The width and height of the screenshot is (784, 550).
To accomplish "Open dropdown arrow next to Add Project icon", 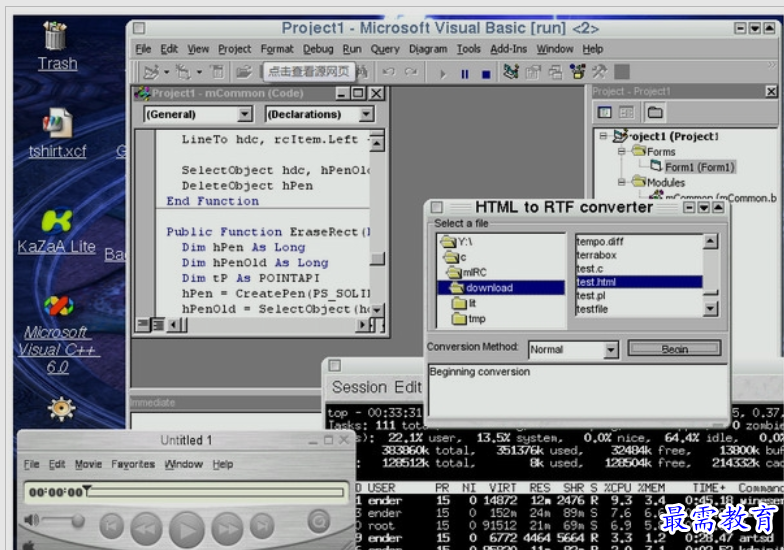I will [166, 72].
